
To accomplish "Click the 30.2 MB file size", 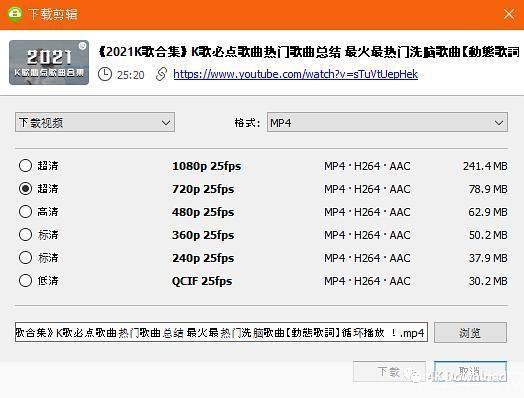I will pos(488,281).
